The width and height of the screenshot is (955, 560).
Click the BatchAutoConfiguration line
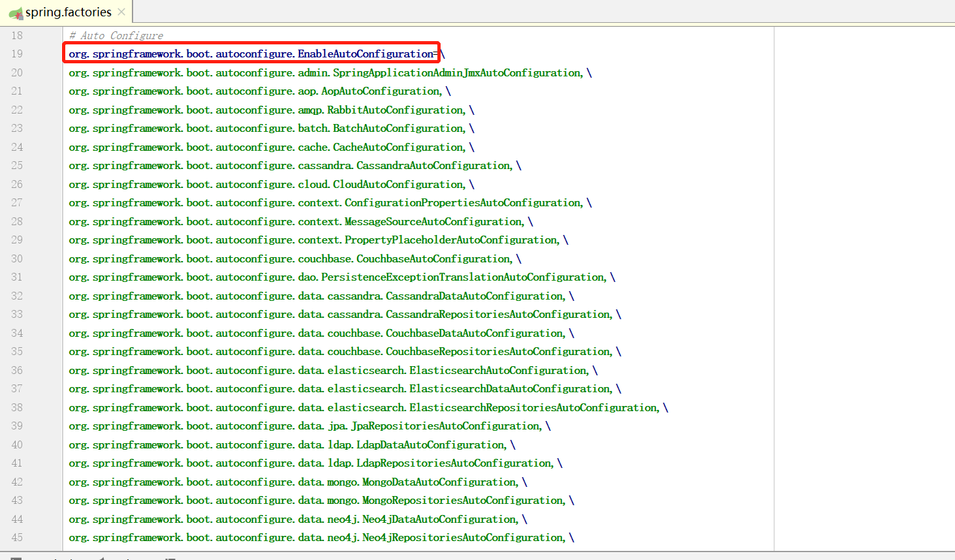click(272, 128)
